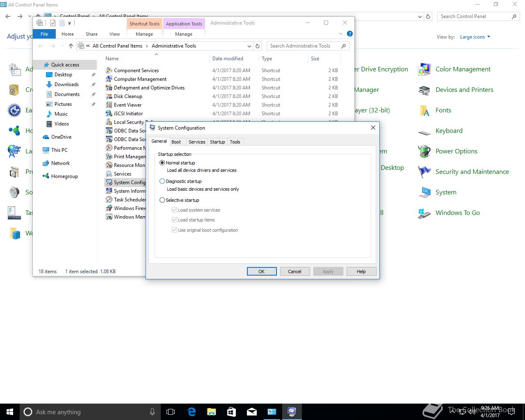The height and width of the screenshot is (420, 525).
Task: Open Music folder in sidebar
Action: tap(61, 114)
